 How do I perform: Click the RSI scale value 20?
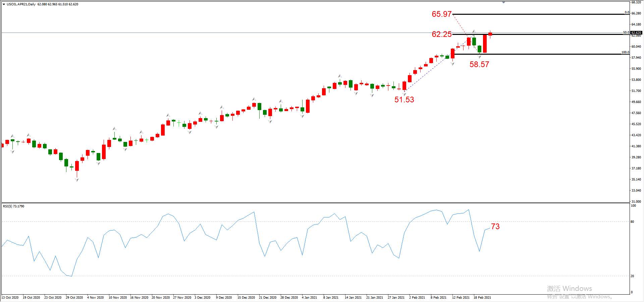(x=632, y=276)
